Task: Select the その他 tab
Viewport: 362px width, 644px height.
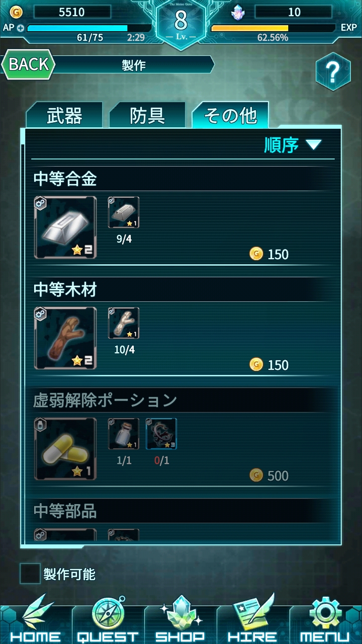Action: click(x=230, y=115)
